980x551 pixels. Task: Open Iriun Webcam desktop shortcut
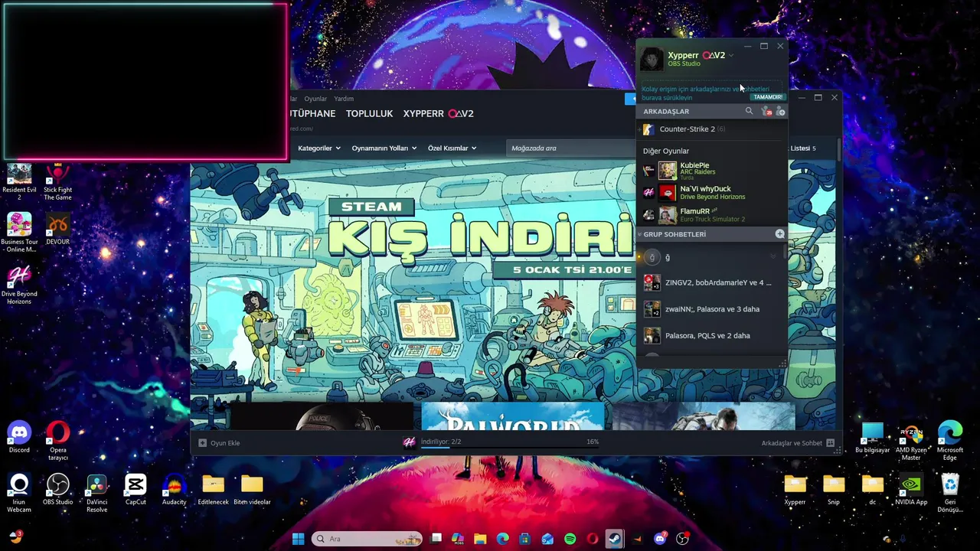19,493
